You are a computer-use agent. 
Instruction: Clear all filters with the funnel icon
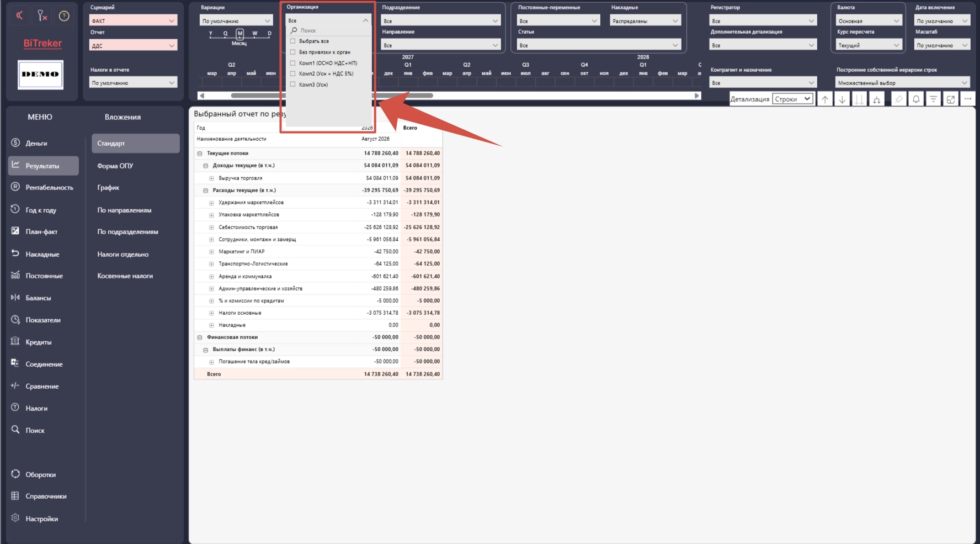pyautogui.click(x=42, y=15)
